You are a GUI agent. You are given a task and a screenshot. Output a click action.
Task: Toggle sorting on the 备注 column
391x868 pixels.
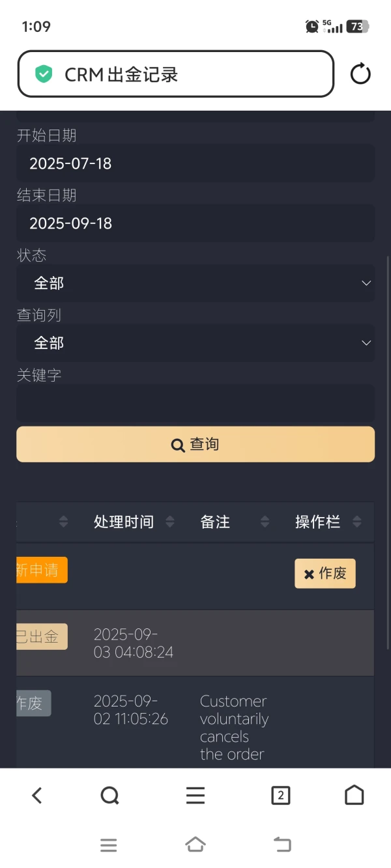click(265, 521)
